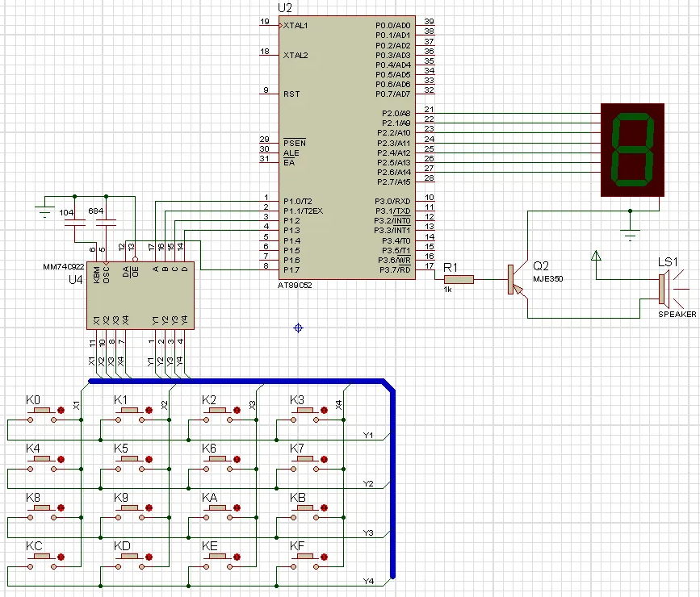Toggle the red latch dot on button KD
700x597 pixels.
click(149, 557)
